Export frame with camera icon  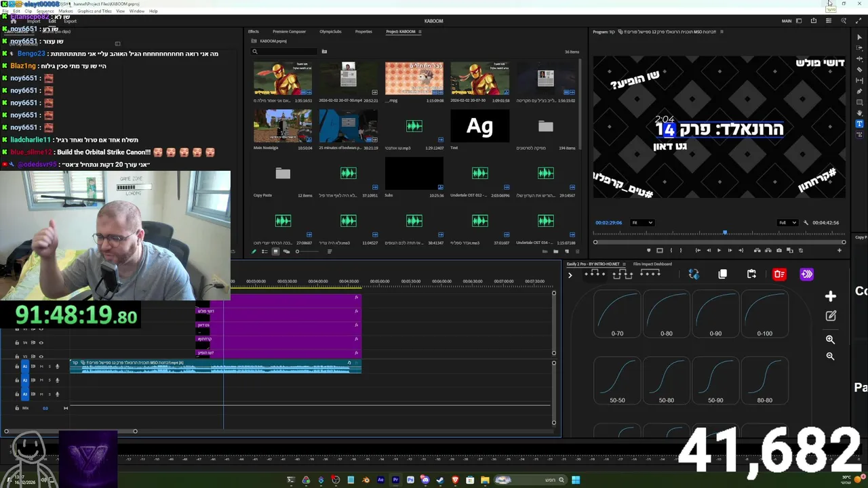779,251
